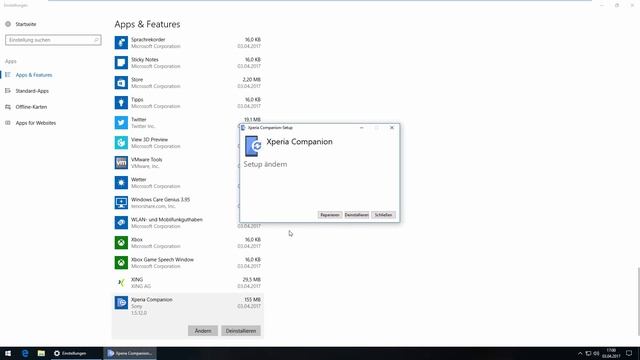Image resolution: width=640 pixels, height=360 pixels.
Task: Launch Edge from the taskbar
Action: point(25,353)
